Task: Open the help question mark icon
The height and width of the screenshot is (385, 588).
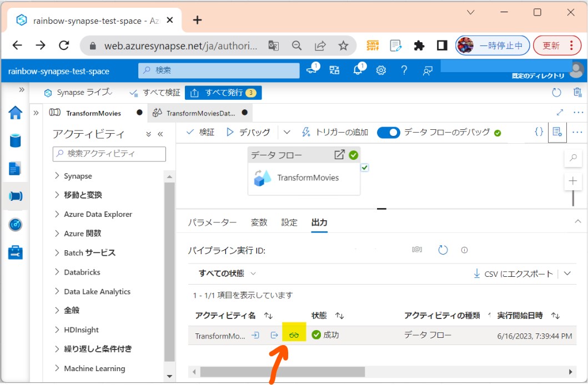Action: tap(404, 70)
